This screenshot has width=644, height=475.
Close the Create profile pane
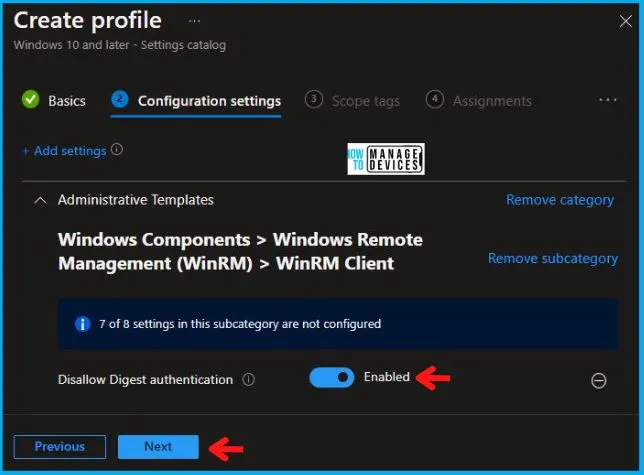pyautogui.click(x=626, y=21)
